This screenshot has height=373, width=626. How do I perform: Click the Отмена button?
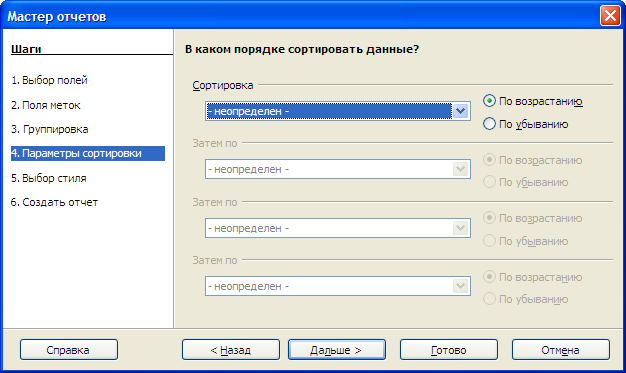coord(561,350)
